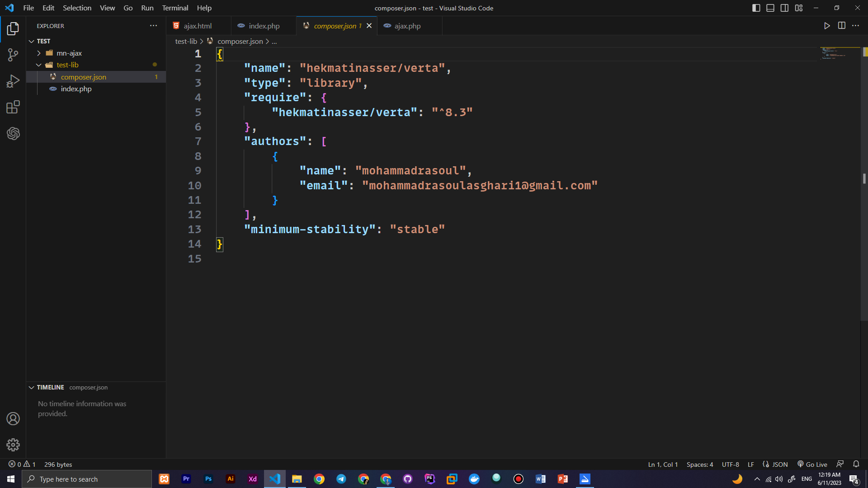Open the Help menu
868x488 pixels.
(x=204, y=8)
